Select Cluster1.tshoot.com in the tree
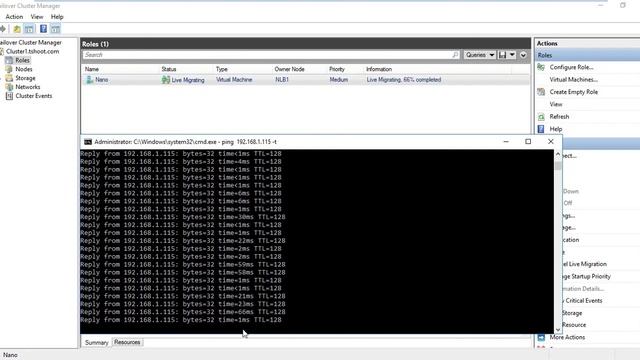This screenshot has width=640, height=360. point(32,51)
